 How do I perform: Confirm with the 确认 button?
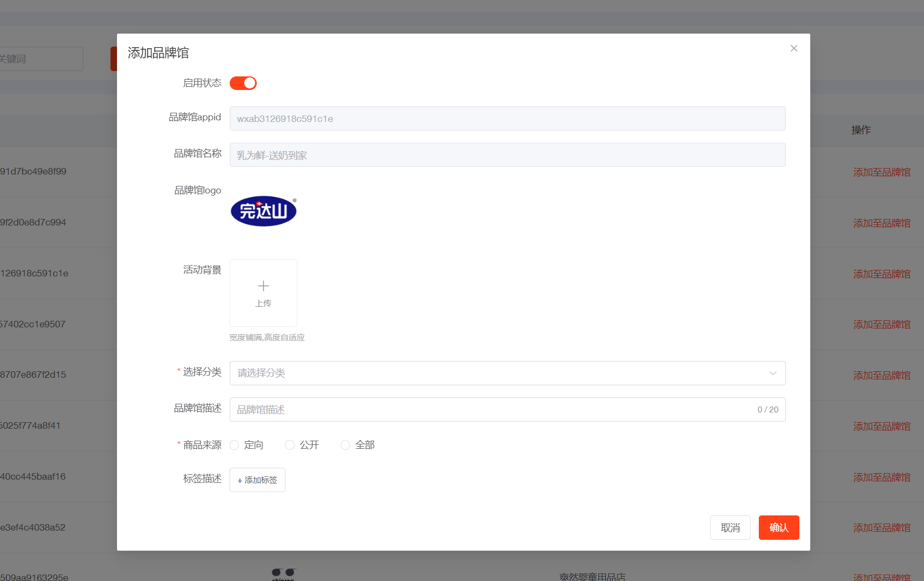(778, 527)
